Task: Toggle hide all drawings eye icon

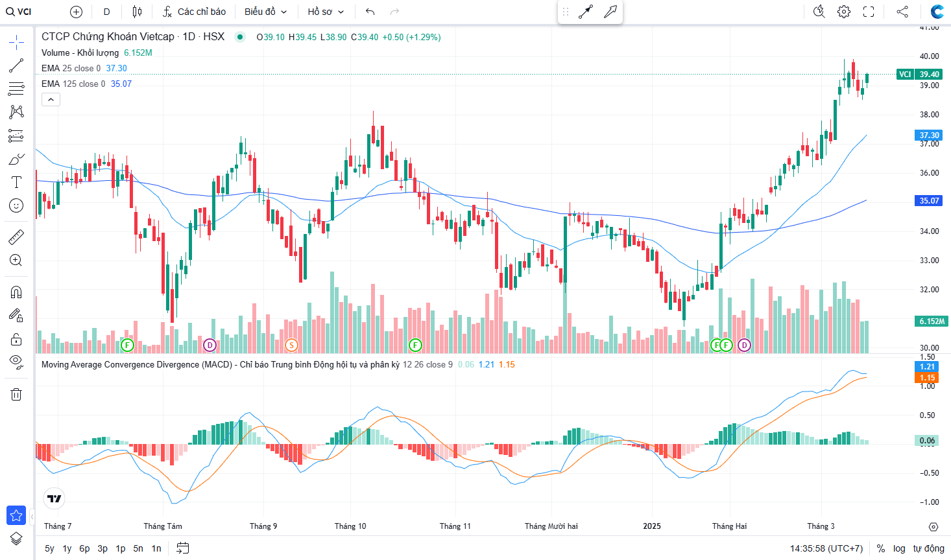Action: 16,361
